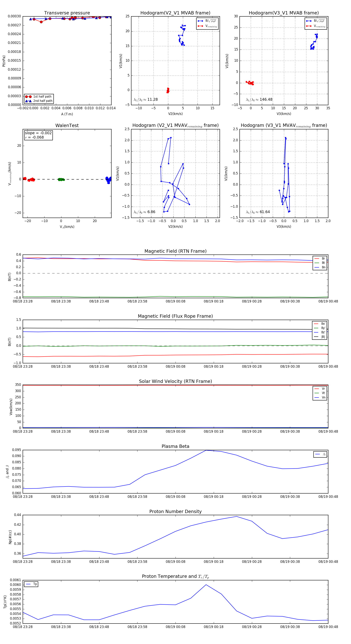Click the proton temperature peak on the curve
Image resolution: width=351 pixels, height=644 pixels.
pyautogui.click(x=206, y=585)
